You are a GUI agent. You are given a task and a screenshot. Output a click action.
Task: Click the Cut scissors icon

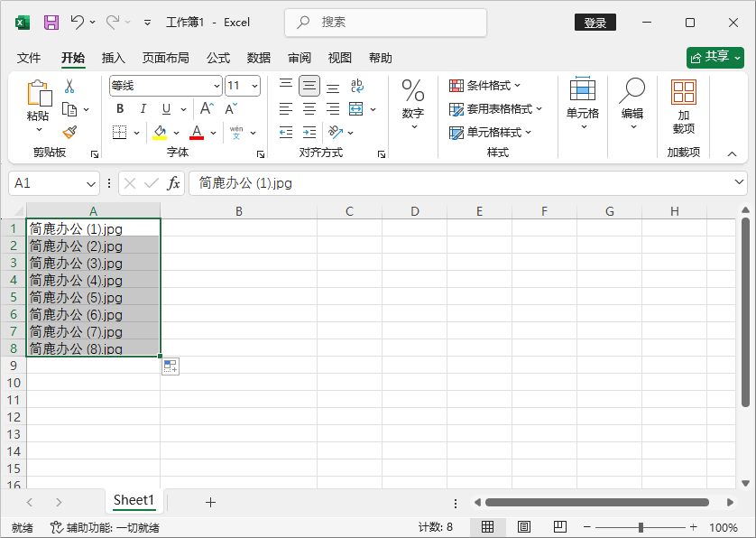click(69, 87)
